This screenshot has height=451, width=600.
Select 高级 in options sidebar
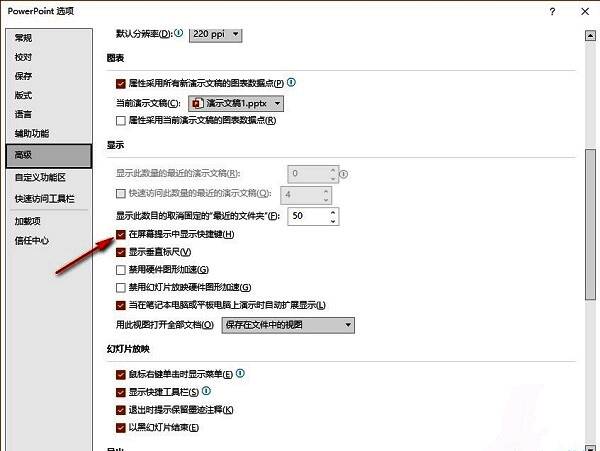pos(49,156)
